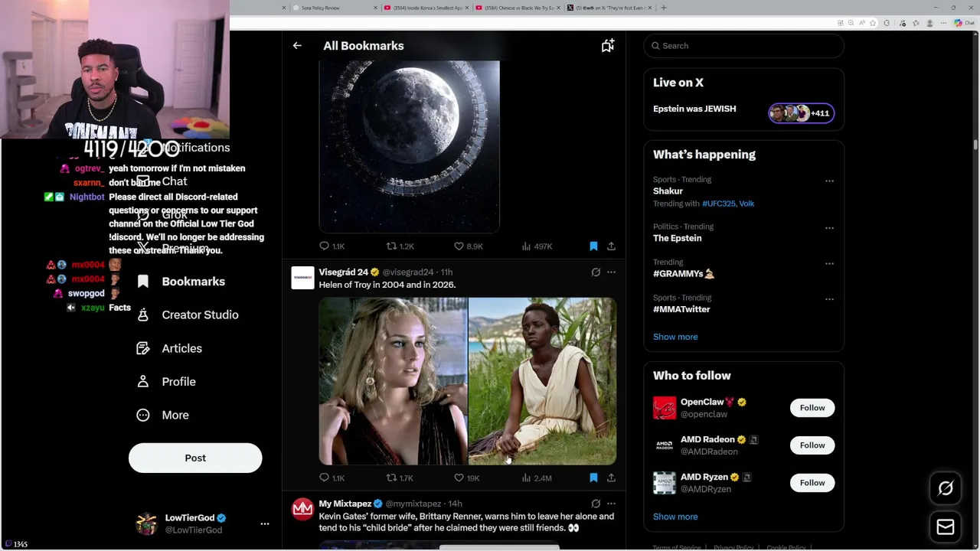Image resolution: width=980 pixels, height=551 pixels.
Task: Open the Epstein was JEWISH live space
Action: coord(694,109)
